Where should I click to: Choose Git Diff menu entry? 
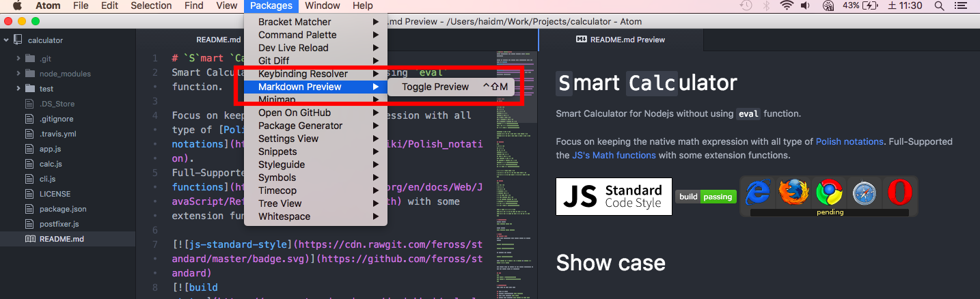point(316,61)
